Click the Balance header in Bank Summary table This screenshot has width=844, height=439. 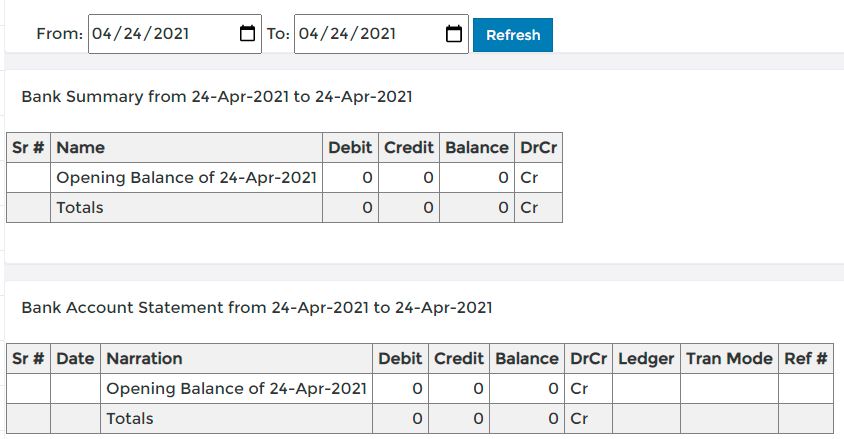tap(477, 147)
